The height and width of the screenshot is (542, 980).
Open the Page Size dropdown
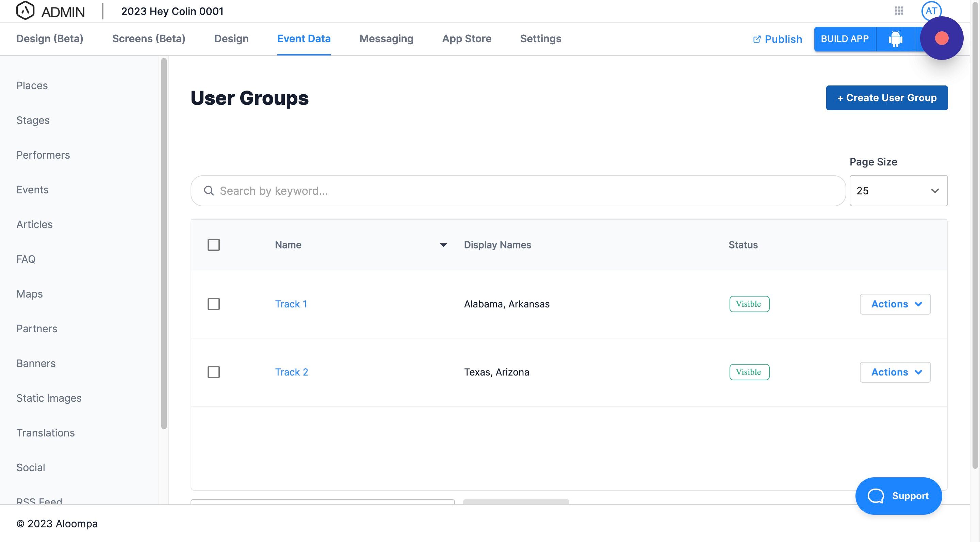tap(898, 191)
